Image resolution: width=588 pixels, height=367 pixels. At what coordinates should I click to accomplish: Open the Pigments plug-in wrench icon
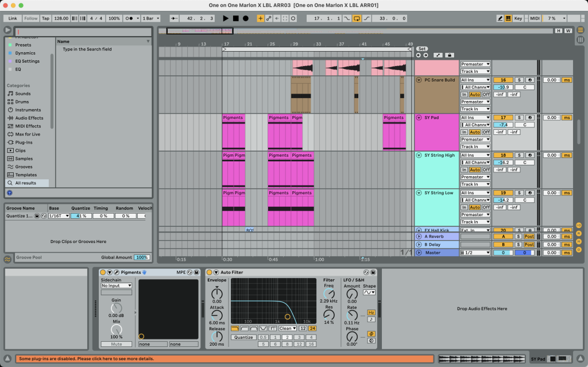tap(117, 272)
